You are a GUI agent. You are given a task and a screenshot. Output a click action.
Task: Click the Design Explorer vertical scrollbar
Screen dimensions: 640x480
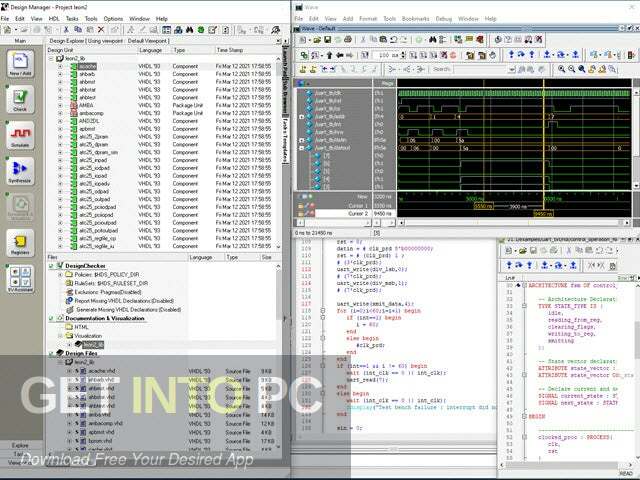(278, 152)
